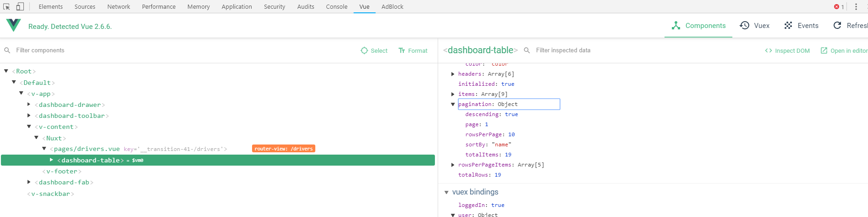Click the totalItems: 19 value

(x=508, y=155)
